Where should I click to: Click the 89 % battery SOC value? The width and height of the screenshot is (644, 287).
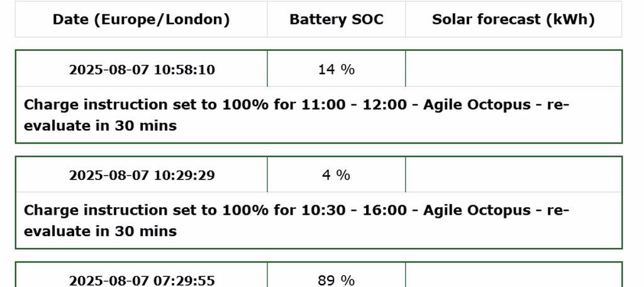coord(336,280)
